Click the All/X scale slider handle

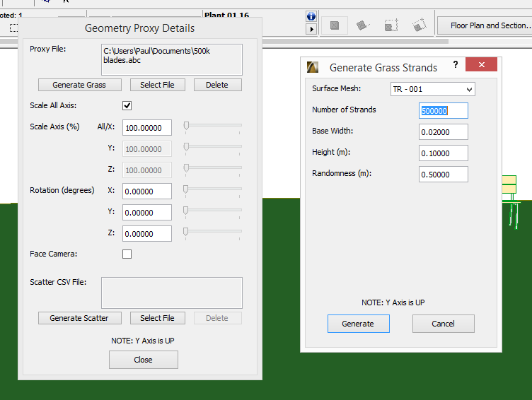tap(186, 126)
